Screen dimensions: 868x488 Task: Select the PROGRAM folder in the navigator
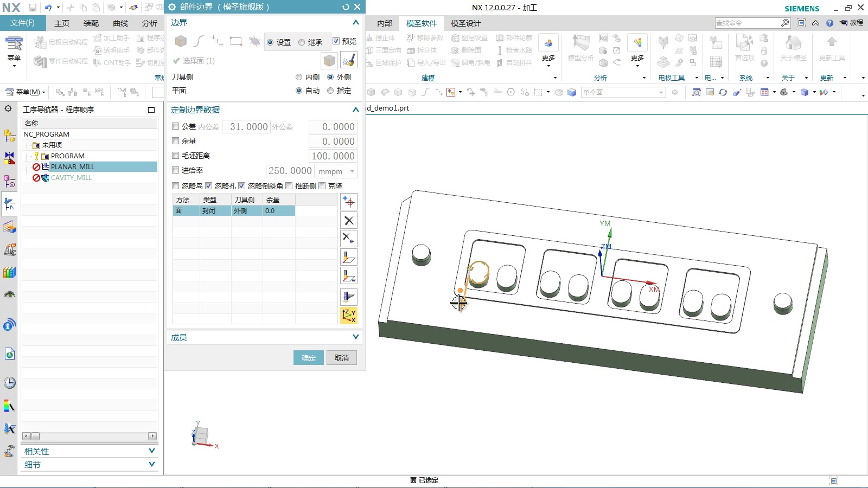67,156
